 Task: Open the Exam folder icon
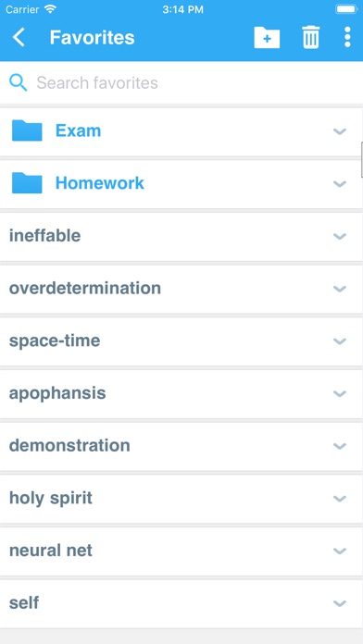point(27,130)
